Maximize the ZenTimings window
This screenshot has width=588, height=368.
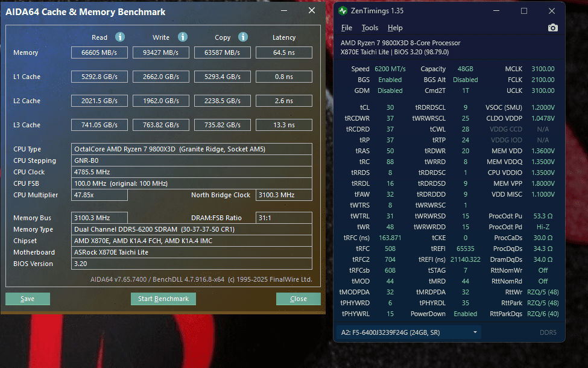524,11
